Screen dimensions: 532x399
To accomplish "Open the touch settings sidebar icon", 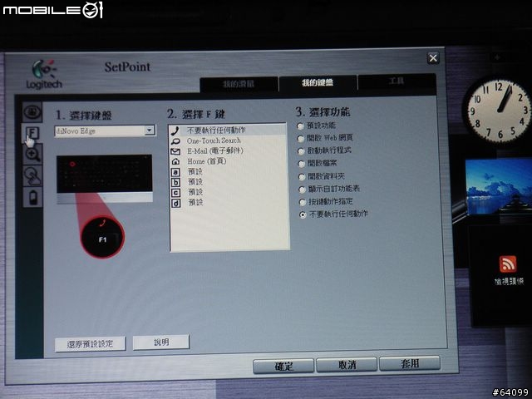I will click(32, 175).
